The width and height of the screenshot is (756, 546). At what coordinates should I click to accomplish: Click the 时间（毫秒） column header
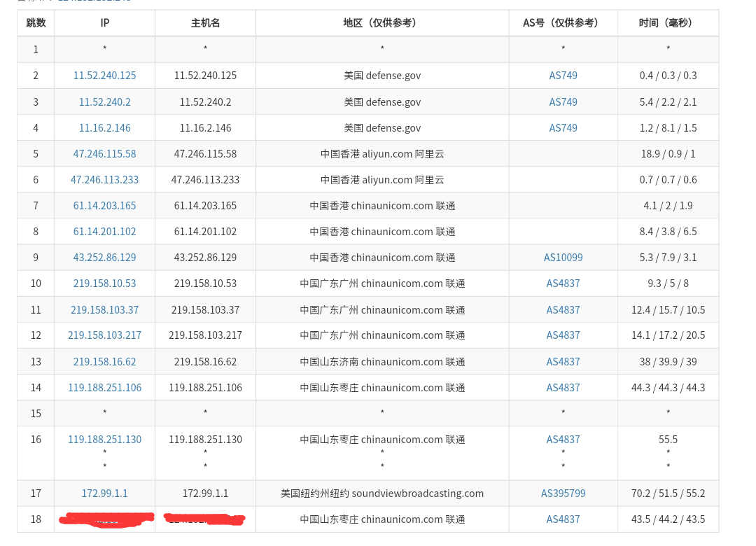668,23
